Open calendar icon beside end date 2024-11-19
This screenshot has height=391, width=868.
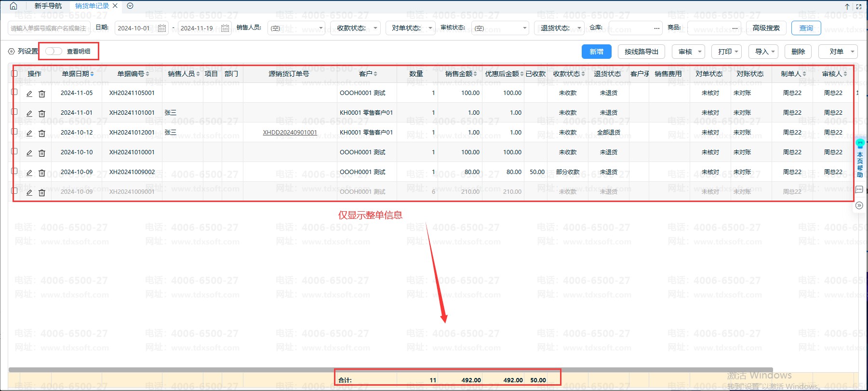pos(225,28)
